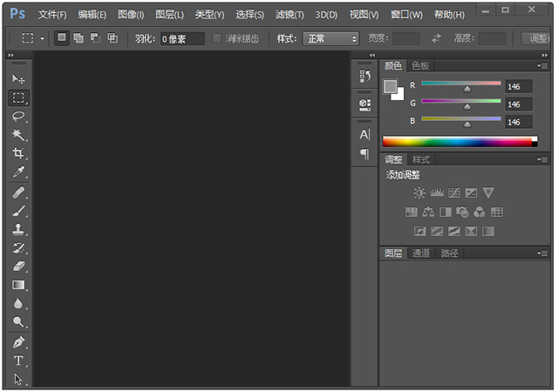This screenshot has height=392, width=558.
Task: Open the tool preset picker arrow
Action: (x=42, y=39)
